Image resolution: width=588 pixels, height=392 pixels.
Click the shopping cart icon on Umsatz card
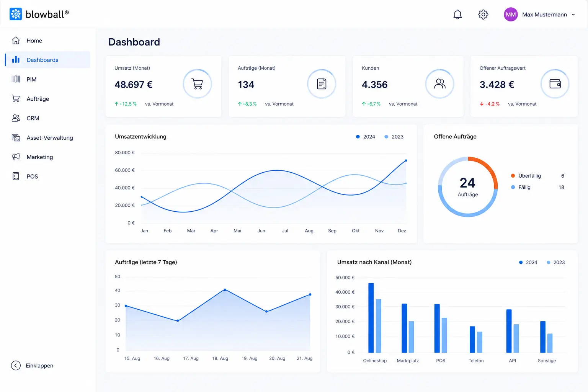point(197,84)
